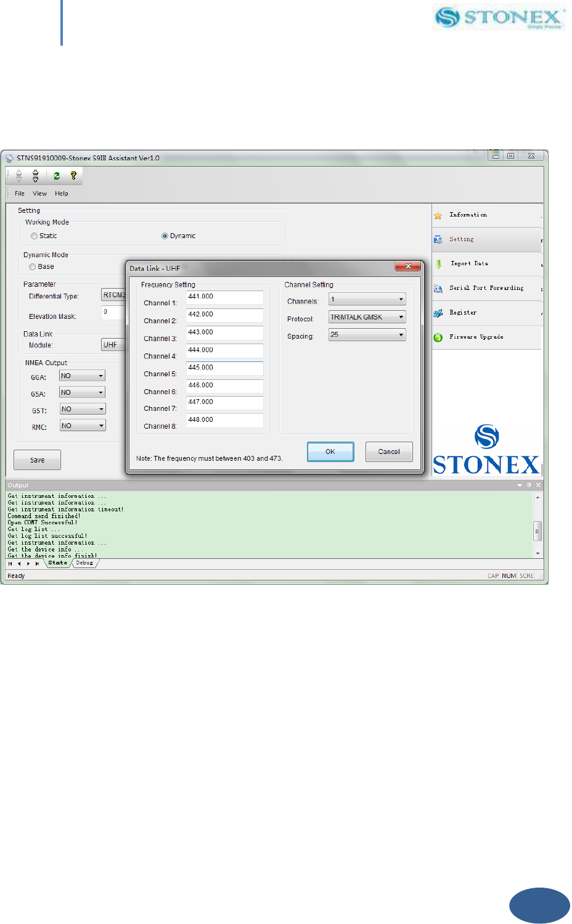572x924 pixels.
Task: Open the Output panel dropdown arrow menu
Action: [x=520, y=485]
